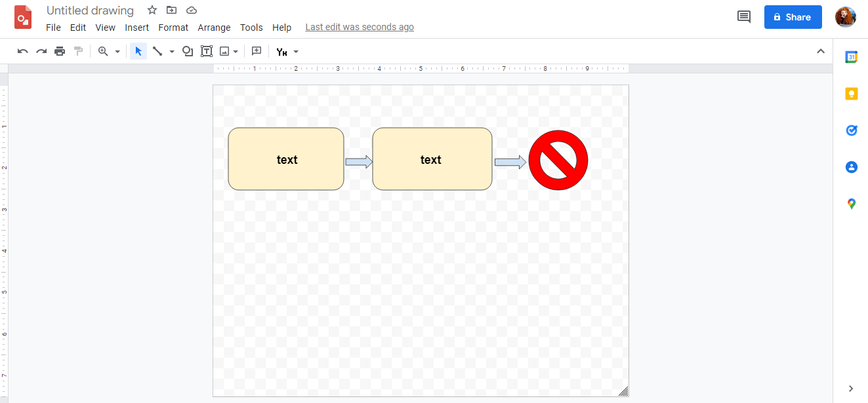
Task: Select the arrow pointing to red symbol
Action: (510, 162)
